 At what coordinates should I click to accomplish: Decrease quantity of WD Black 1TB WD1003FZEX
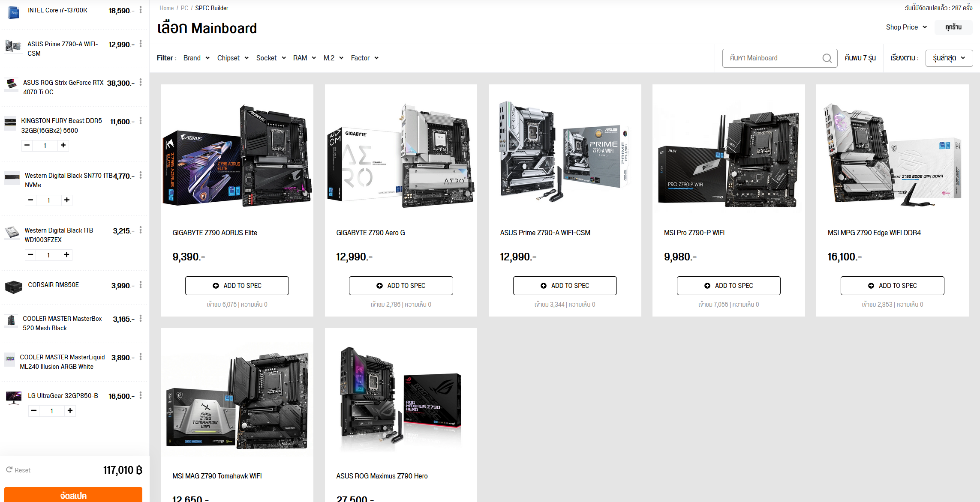pos(30,255)
